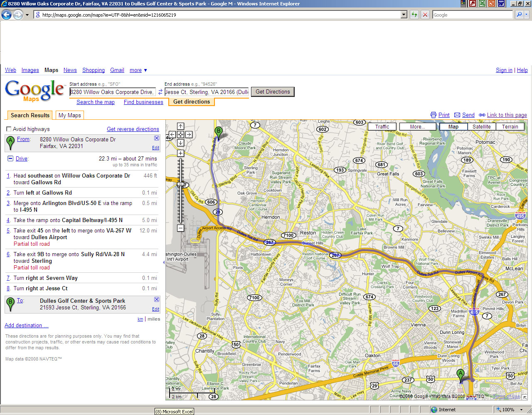Click the swap start and end addresses icon
532x415 pixels.
(160, 92)
